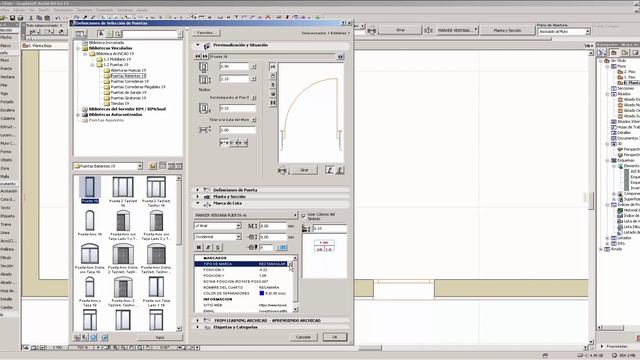This screenshot has width=640, height=360.
Task: Click the Cancelar button
Action: pyautogui.click(x=303, y=337)
